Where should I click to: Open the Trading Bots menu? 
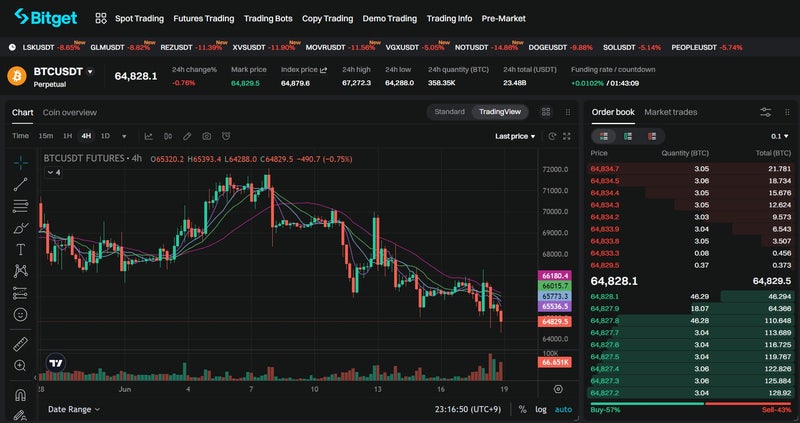(x=268, y=18)
